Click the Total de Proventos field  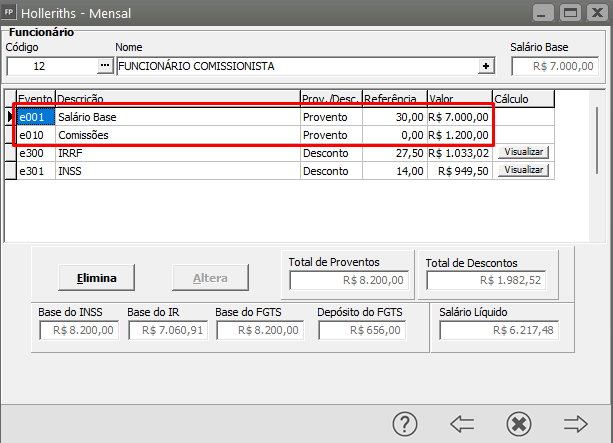tap(348, 280)
